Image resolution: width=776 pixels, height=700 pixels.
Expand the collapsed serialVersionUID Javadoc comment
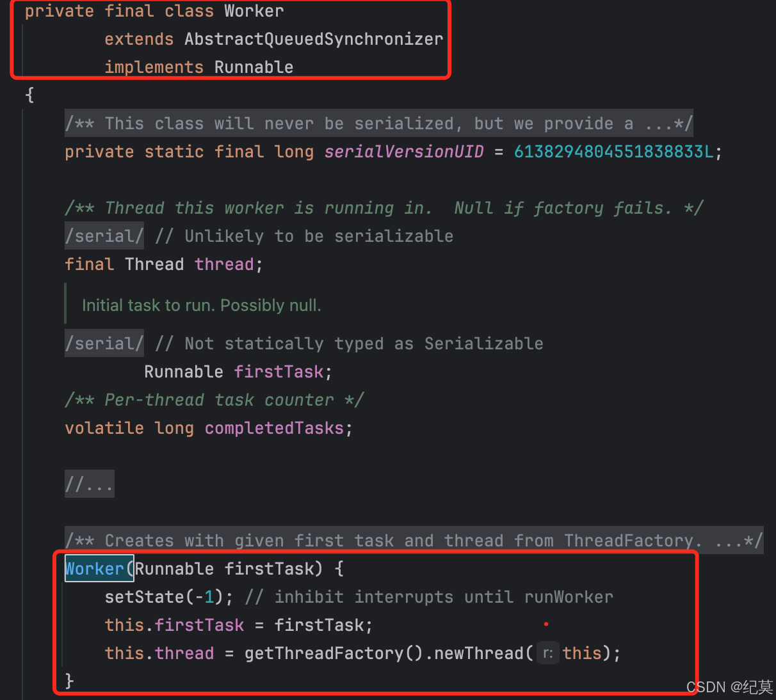pos(379,123)
